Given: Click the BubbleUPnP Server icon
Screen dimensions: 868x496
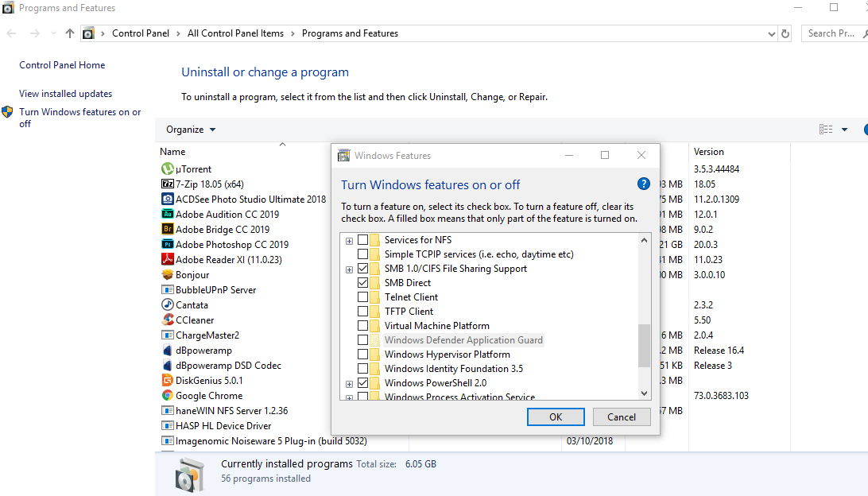Looking at the screenshot, I should click(167, 289).
